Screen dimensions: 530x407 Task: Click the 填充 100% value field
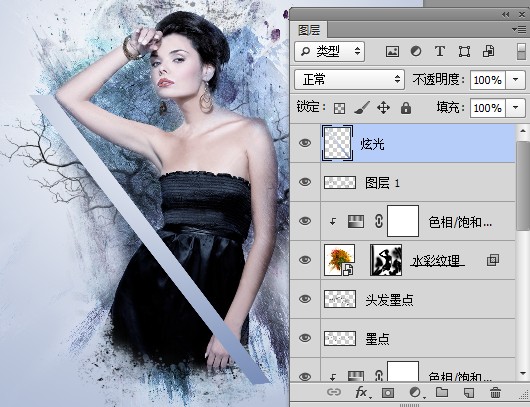coord(488,108)
